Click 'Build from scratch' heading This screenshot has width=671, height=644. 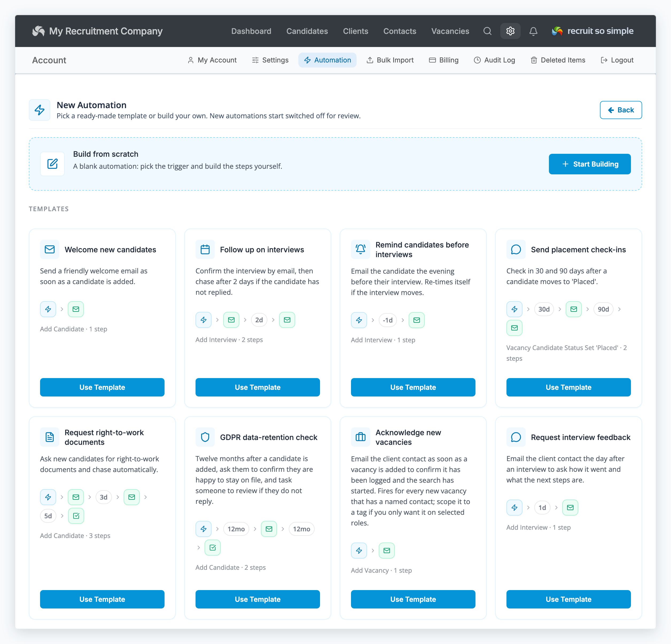click(x=106, y=154)
